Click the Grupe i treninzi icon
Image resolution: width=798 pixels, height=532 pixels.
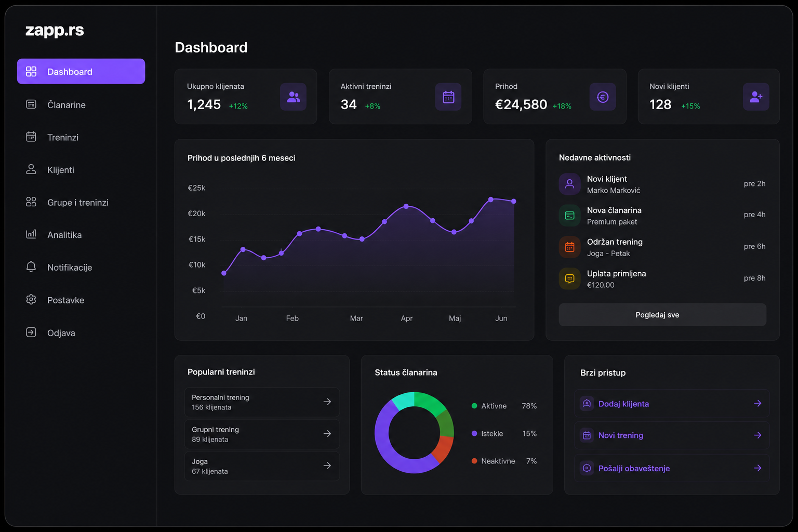click(x=31, y=202)
